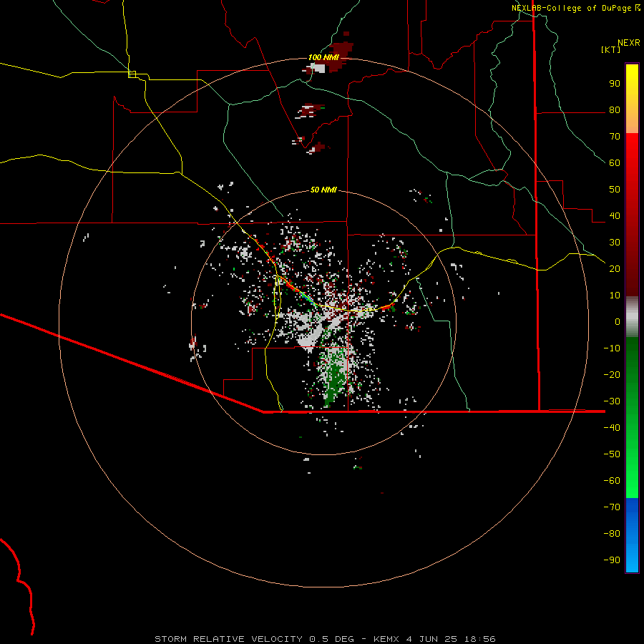Click the positive 30 knot scale value
This screenshot has width=644, height=644.
click(615, 243)
